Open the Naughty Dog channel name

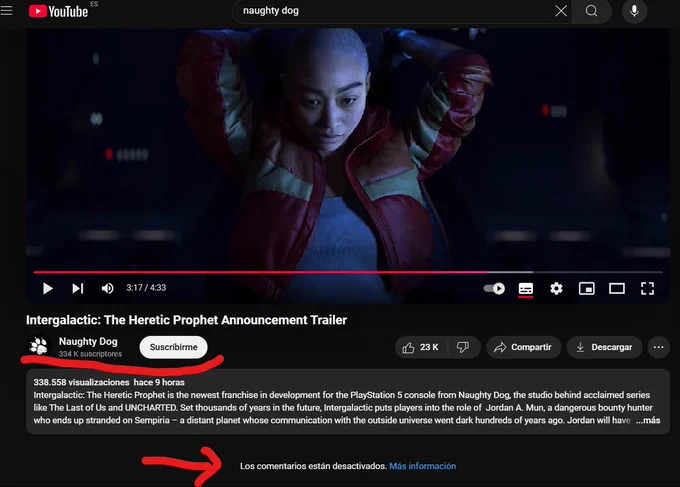tap(88, 342)
